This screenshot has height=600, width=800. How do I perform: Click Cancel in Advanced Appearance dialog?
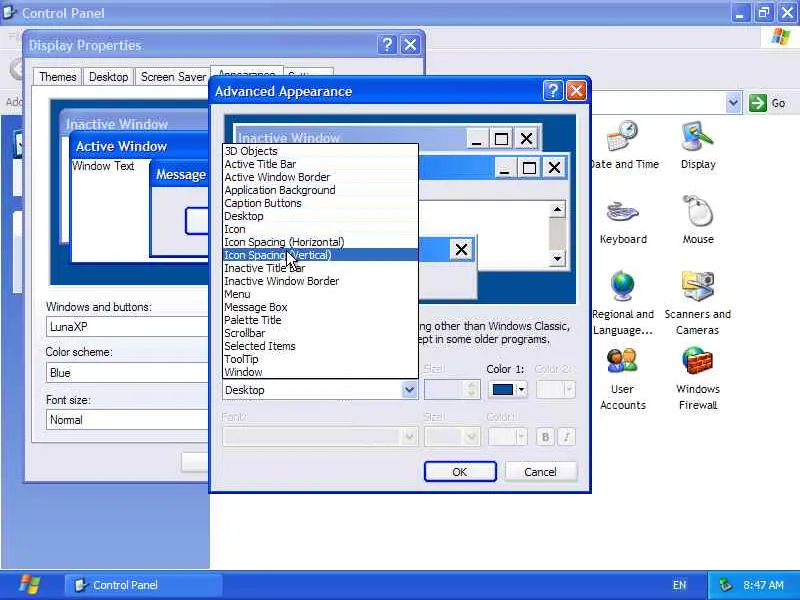coord(540,471)
